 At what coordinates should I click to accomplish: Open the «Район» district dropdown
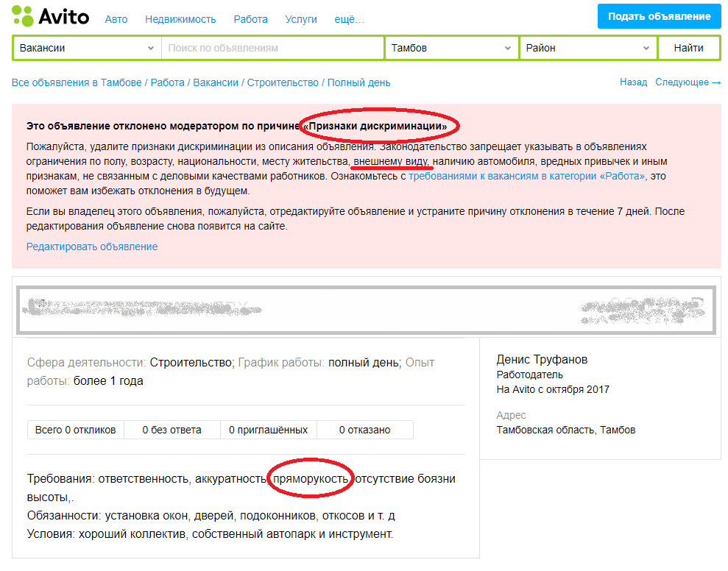click(x=585, y=47)
